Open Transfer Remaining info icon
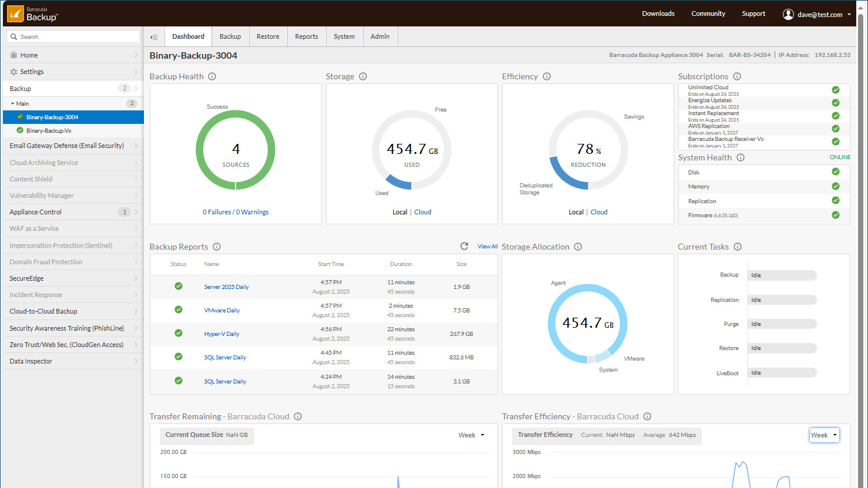868x488 pixels. pos(298,416)
